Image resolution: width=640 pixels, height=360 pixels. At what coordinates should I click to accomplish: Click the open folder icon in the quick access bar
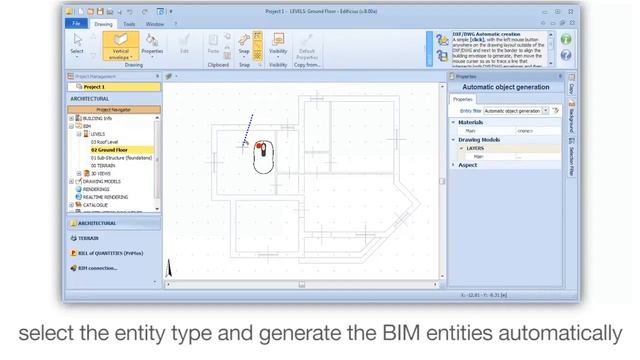91,12
